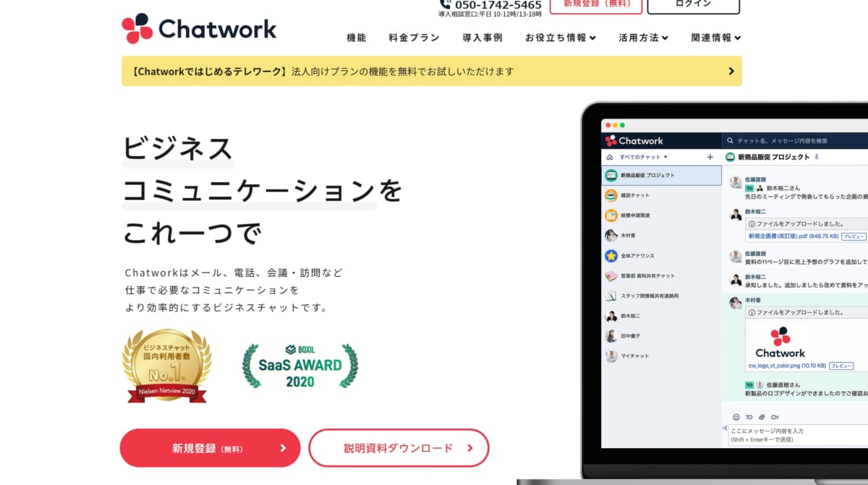Viewport: 868px width, 485px height.
Task: Open the 導入事例 menu item
Action: (482, 38)
